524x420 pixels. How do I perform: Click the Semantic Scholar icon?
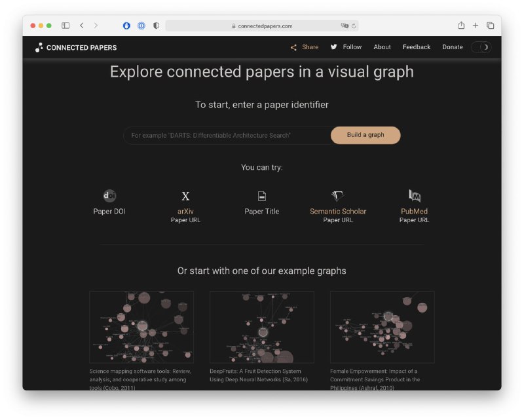[x=337, y=196]
